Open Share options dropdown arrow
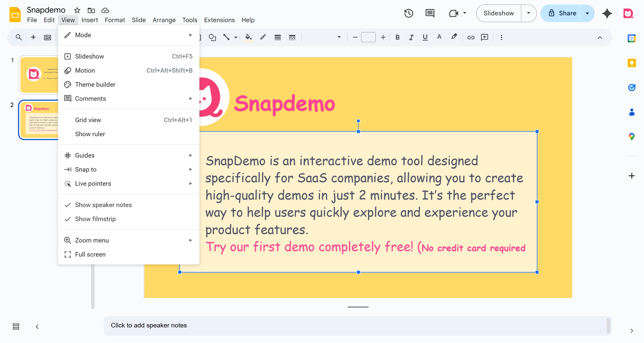Image resolution: width=644 pixels, height=343 pixels. point(587,13)
